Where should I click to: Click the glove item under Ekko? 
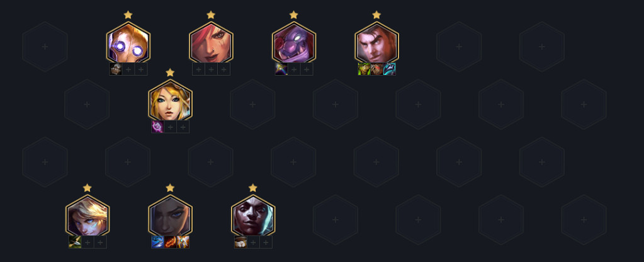240,242
